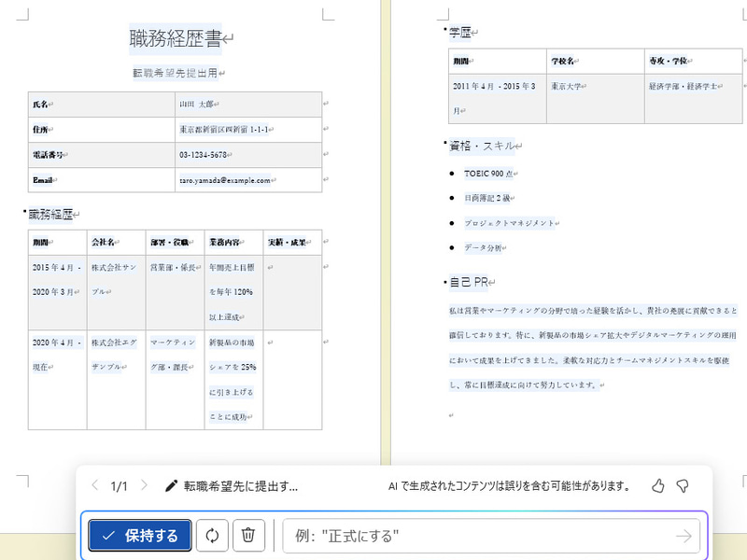Go to next draft with the right chevron
The width and height of the screenshot is (747, 560).
point(144,486)
